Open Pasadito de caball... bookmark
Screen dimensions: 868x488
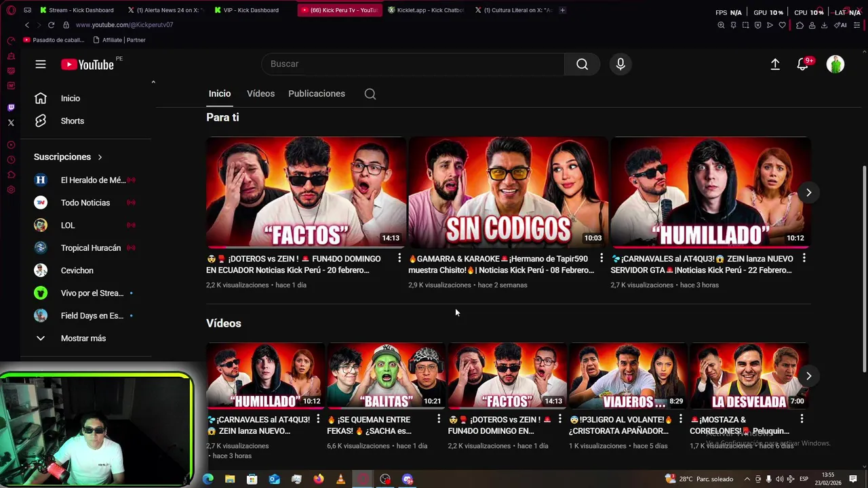[54, 40]
